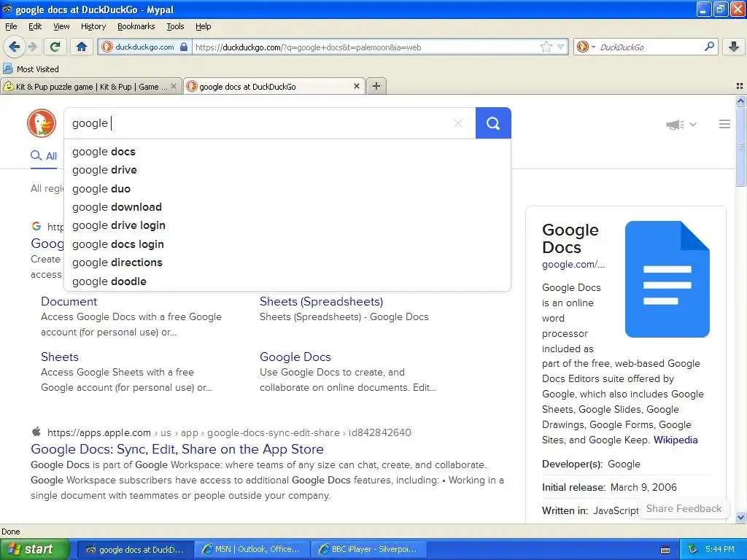Open the Home page button

click(82, 47)
